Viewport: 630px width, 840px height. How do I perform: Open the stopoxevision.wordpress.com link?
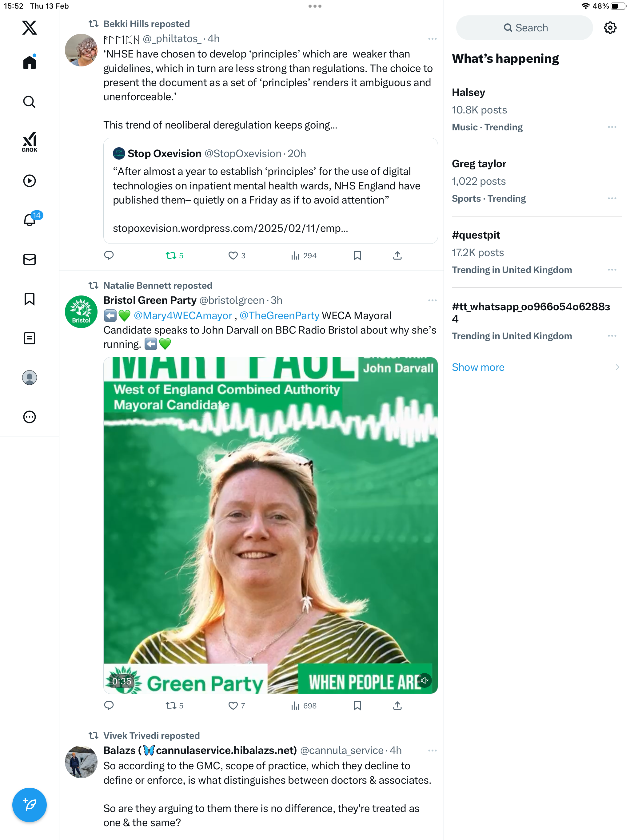(x=230, y=228)
